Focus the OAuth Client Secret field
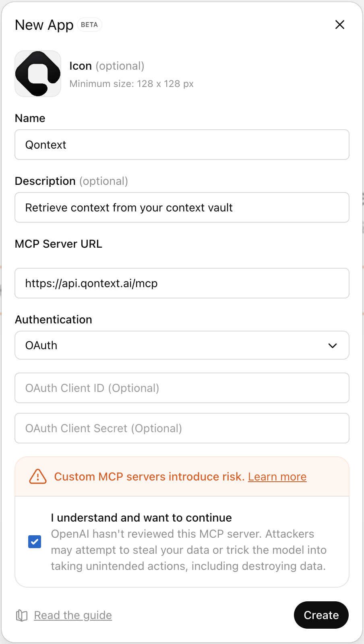364x644 pixels. tap(182, 428)
